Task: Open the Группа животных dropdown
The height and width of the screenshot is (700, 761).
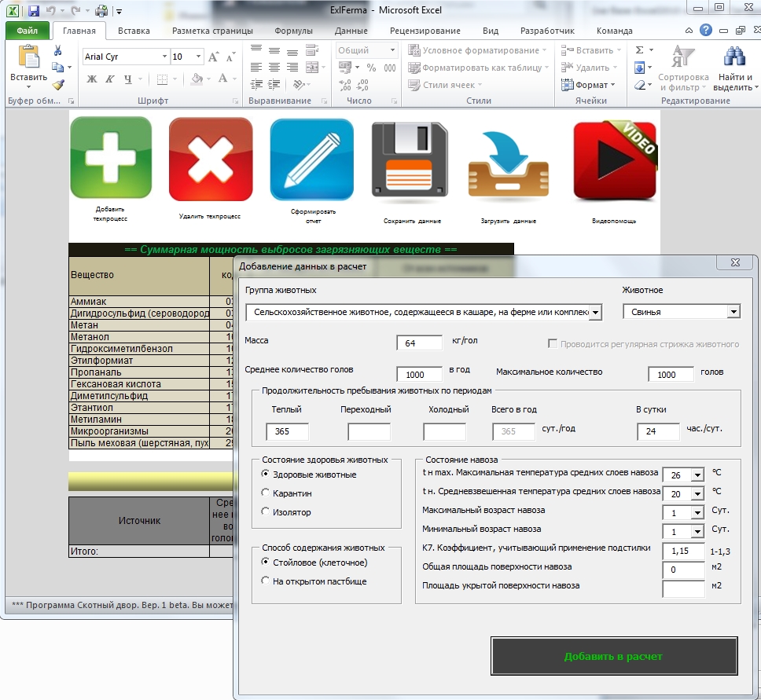Action: (596, 312)
